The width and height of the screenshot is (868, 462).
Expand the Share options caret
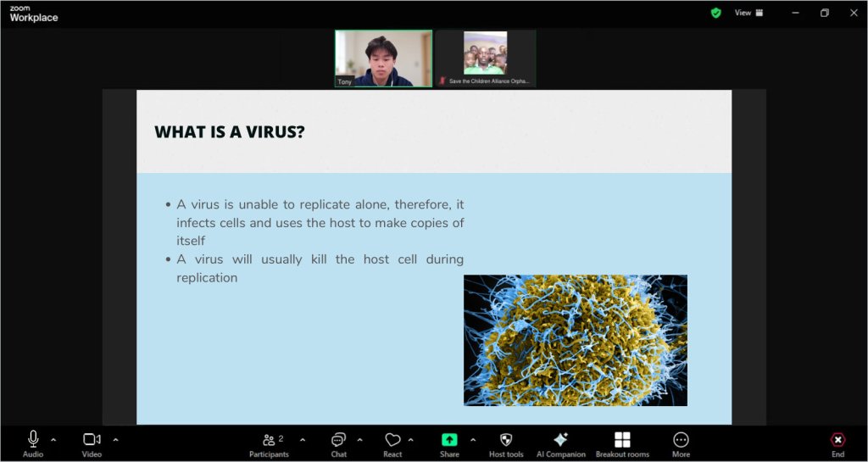point(473,440)
